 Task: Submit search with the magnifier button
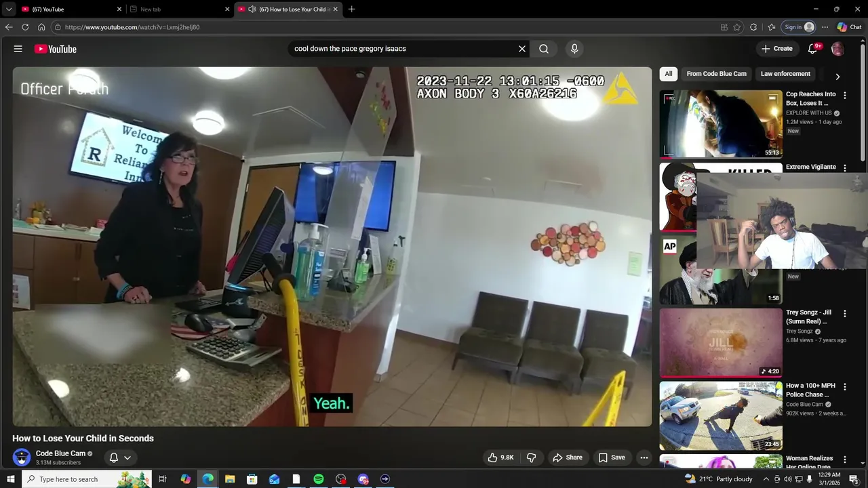pyautogui.click(x=544, y=49)
